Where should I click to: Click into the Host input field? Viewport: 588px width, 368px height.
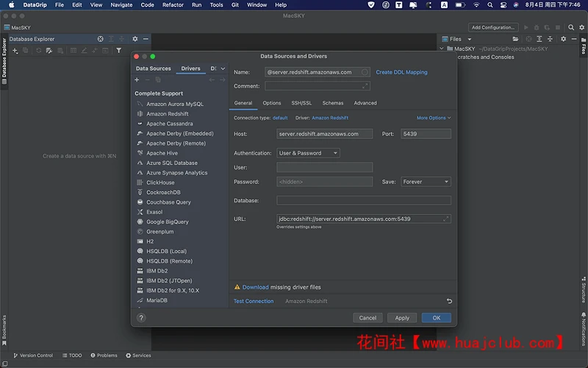point(324,134)
